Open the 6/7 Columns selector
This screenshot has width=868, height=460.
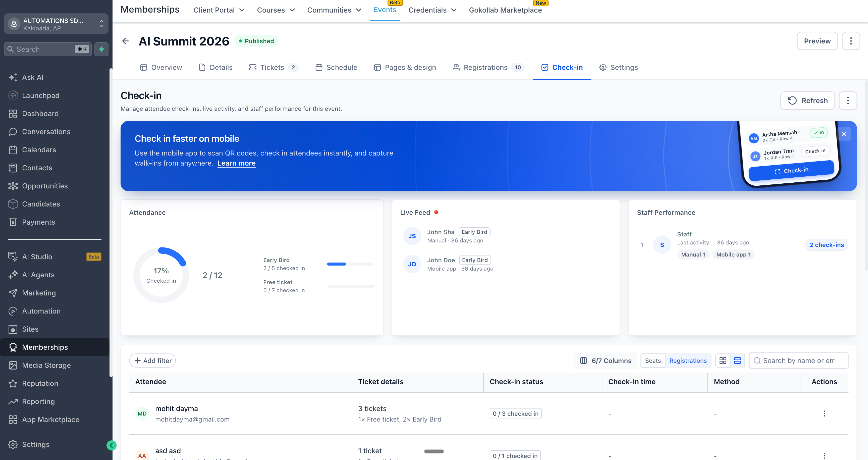[606, 361]
